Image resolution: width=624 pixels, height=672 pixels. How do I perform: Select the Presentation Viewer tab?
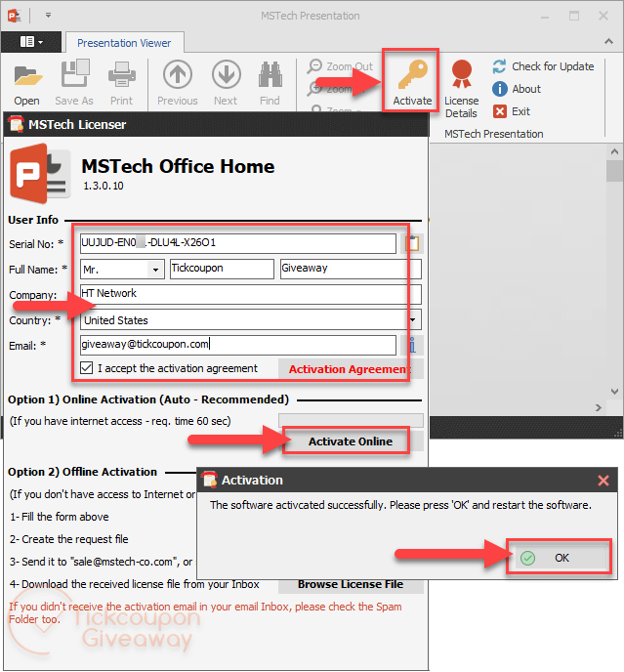[124, 43]
